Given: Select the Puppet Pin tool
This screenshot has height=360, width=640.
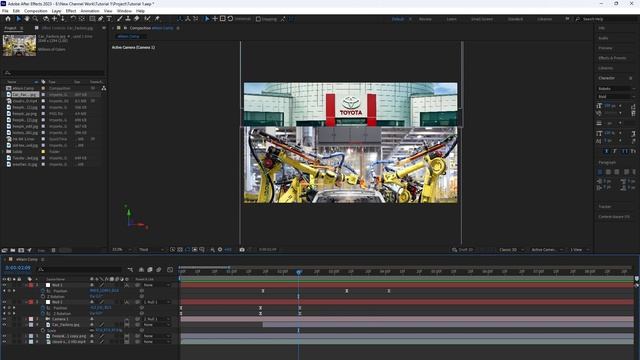Looking at the screenshot, I should 157,19.
